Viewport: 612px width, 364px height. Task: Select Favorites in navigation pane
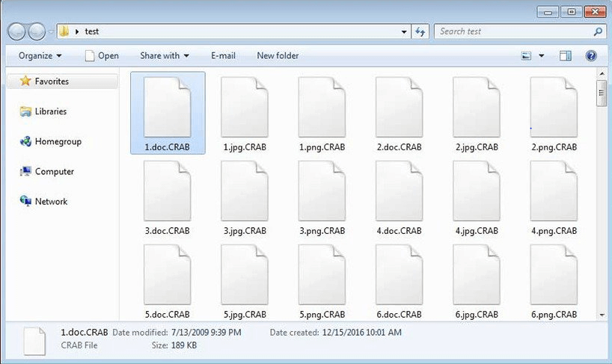[51, 81]
